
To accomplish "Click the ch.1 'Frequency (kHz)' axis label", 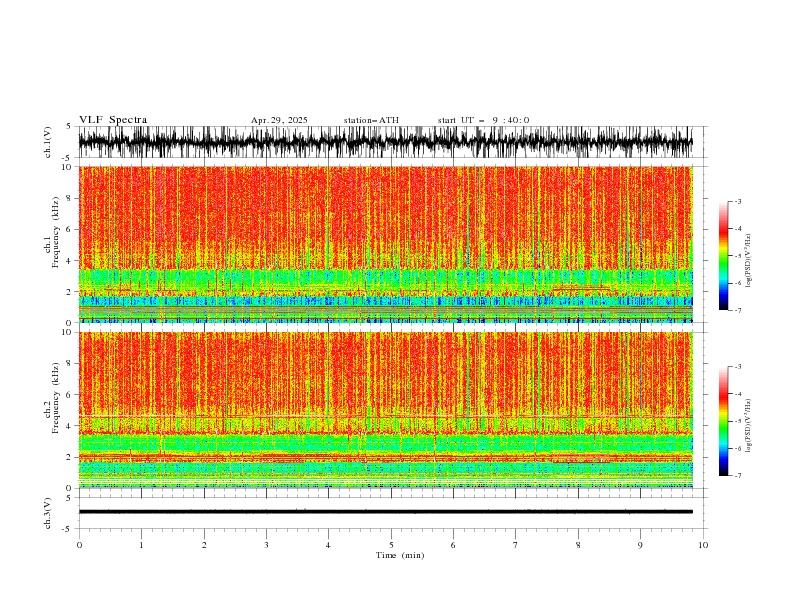I will 56,232.
